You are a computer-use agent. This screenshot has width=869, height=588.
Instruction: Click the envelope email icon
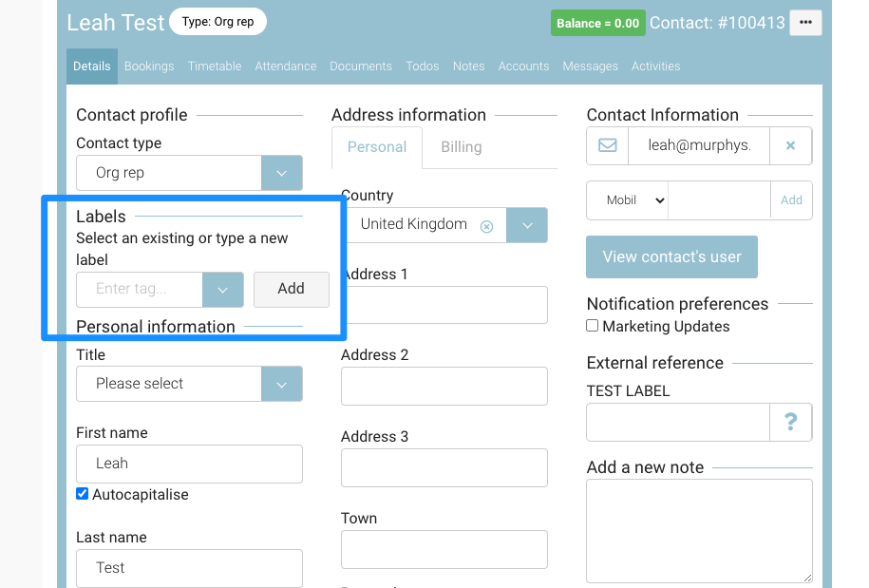[608, 146]
